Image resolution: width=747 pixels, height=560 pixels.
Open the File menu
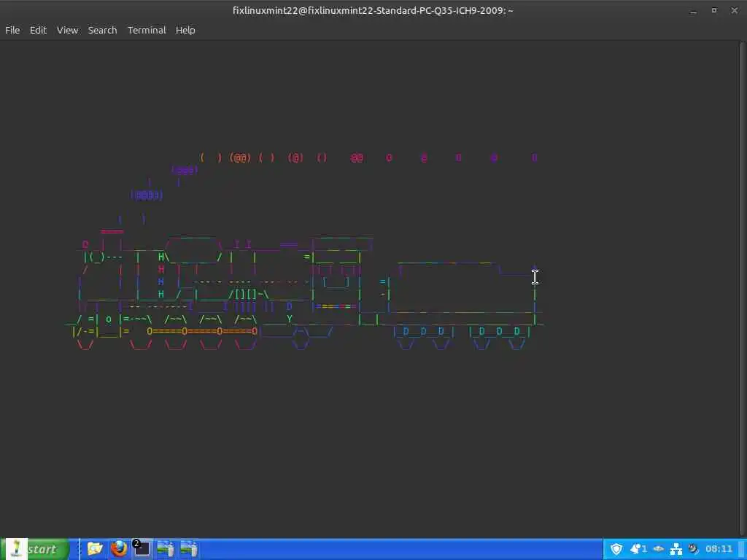[x=12, y=30]
